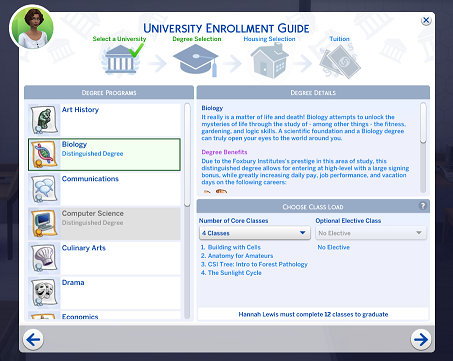Click the Art History thinker statue icon
The height and width of the screenshot is (361, 453).
click(x=44, y=120)
